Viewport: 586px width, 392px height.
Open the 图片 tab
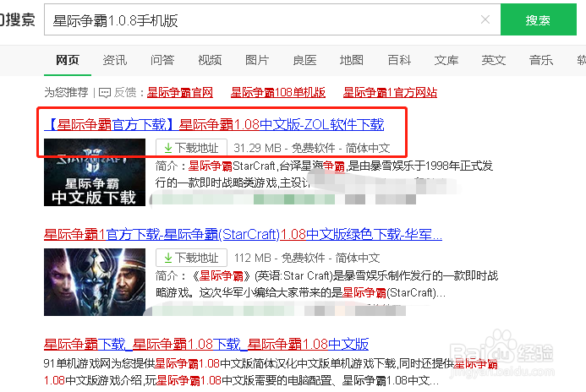click(x=257, y=60)
